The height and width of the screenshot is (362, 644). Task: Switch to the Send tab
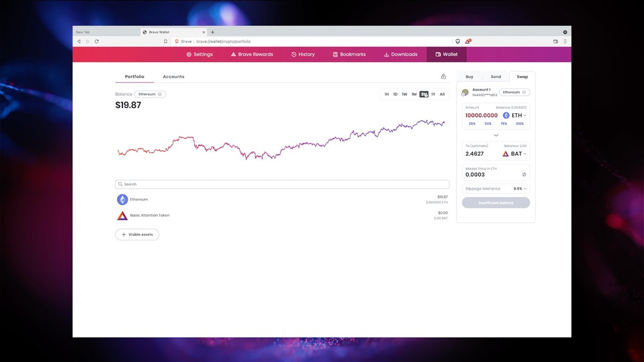[496, 77]
